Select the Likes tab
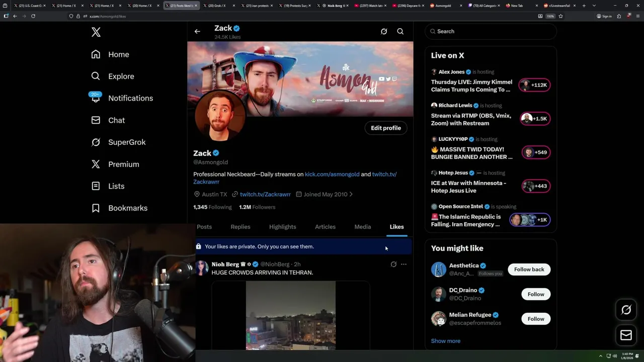 point(396,227)
